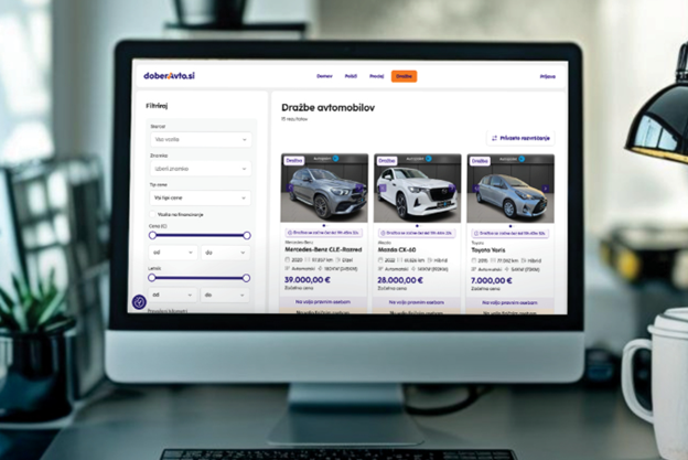
Task: Show next photo of the Mazda CX-60 listing
Action: [452, 188]
